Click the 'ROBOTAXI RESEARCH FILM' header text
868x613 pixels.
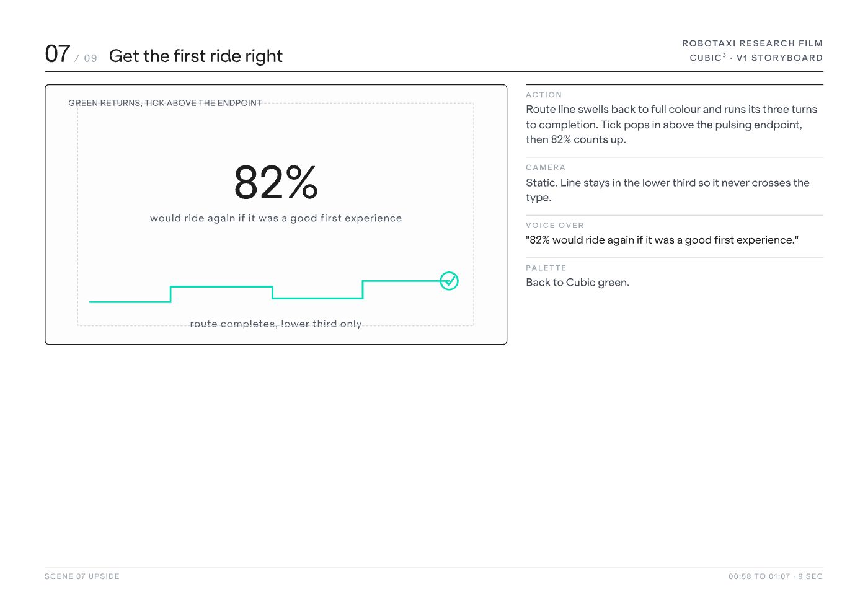click(x=752, y=43)
